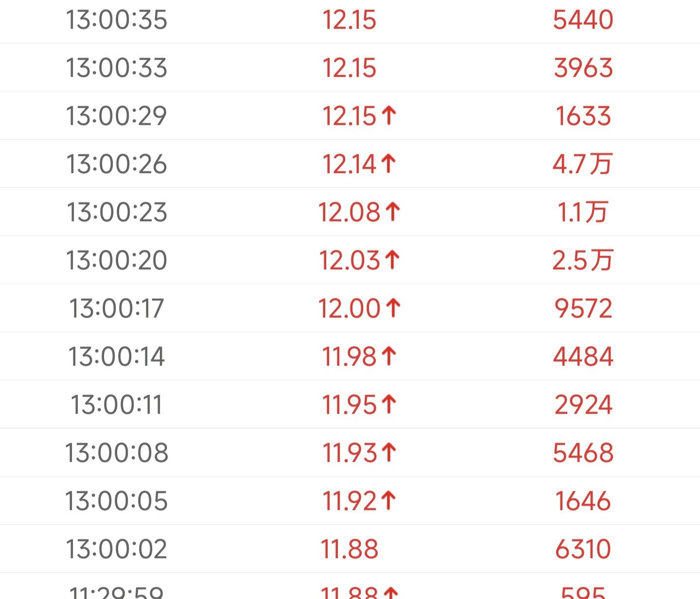
Task: Click the up arrow beside price 12.03
Action: [x=392, y=260]
